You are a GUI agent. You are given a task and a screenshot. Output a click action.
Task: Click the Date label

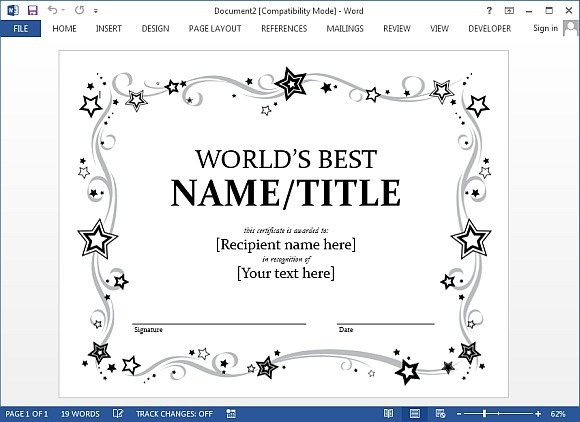click(346, 330)
